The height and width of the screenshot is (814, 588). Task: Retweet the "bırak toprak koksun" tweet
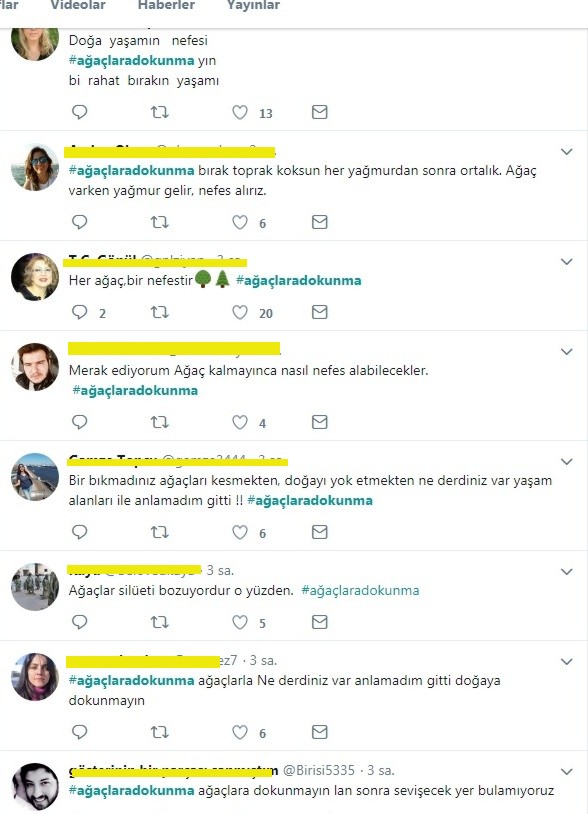click(159, 222)
